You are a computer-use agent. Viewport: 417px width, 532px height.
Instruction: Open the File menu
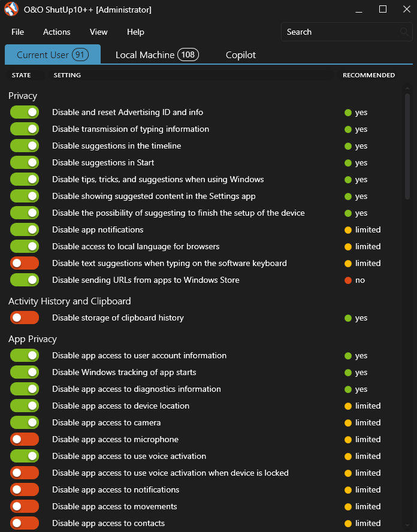click(17, 32)
